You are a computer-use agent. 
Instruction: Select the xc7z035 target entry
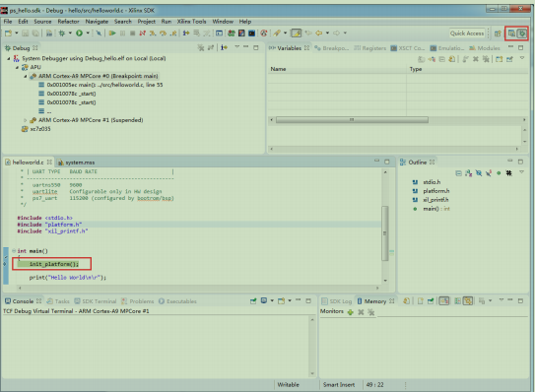[x=36, y=129]
